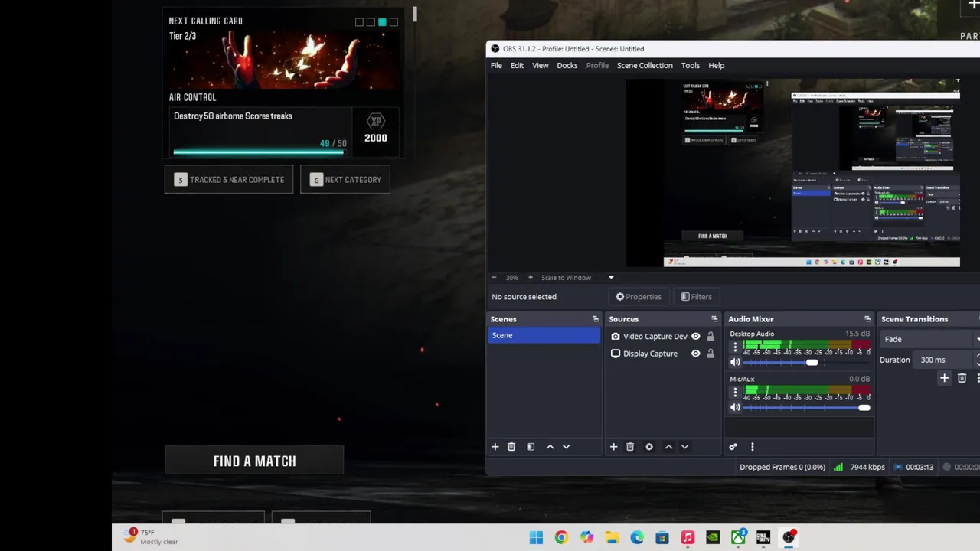The width and height of the screenshot is (980, 551).
Task: Open View menu in OBS
Action: pos(540,65)
